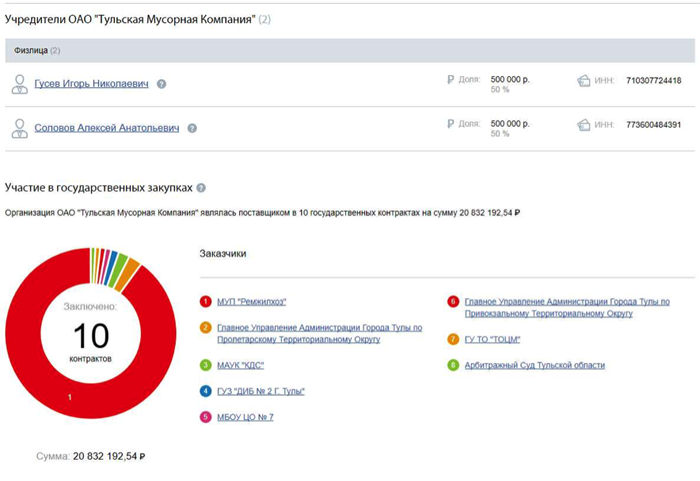
Task: Click green number 8 legend marker
Action: (453, 365)
